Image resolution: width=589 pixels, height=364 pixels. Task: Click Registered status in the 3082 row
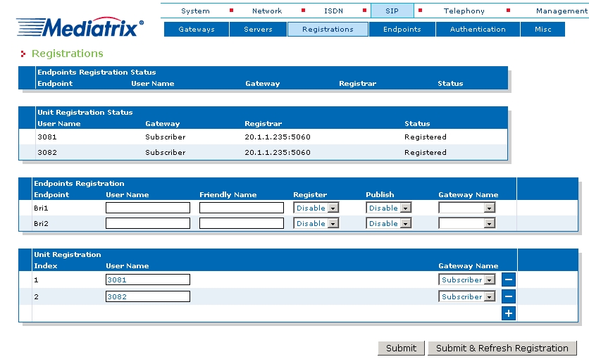pos(426,152)
